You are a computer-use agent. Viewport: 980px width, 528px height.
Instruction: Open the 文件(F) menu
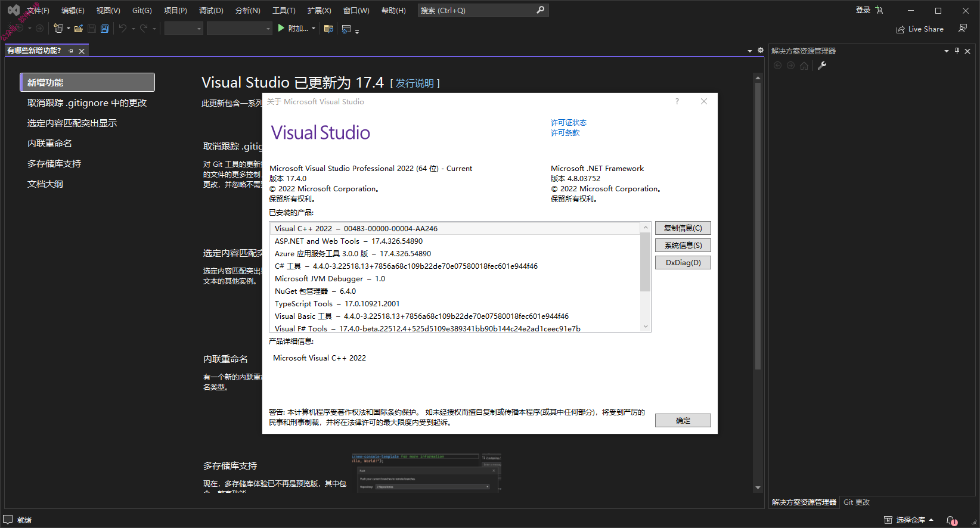[38, 10]
